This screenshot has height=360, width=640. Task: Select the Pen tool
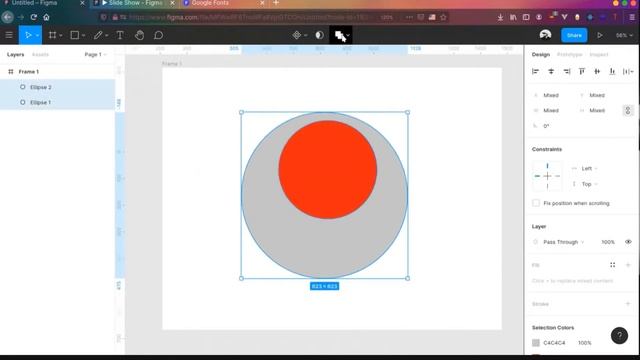pyautogui.click(x=98, y=35)
